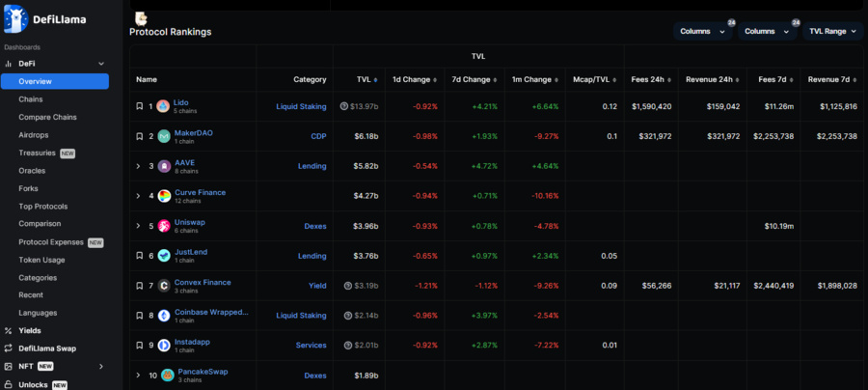Open Chains in the sidebar
This screenshot has height=390, width=868.
tap(31, 99)
